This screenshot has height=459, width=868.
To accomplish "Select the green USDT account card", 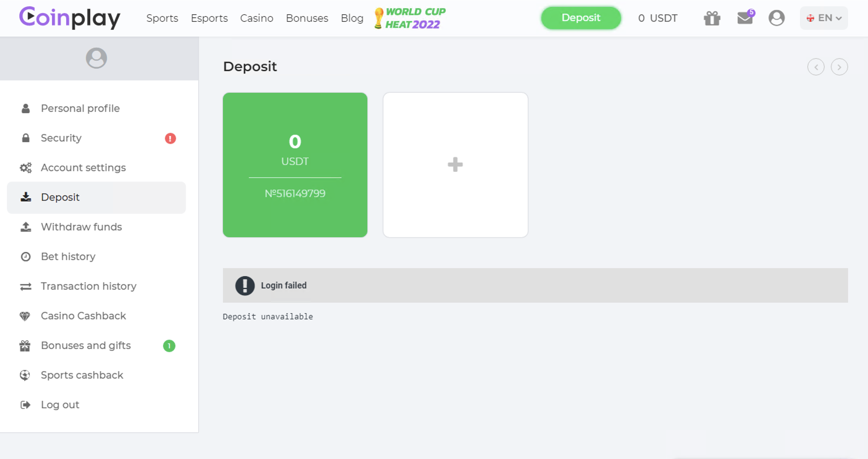I will tap(295, 165).
